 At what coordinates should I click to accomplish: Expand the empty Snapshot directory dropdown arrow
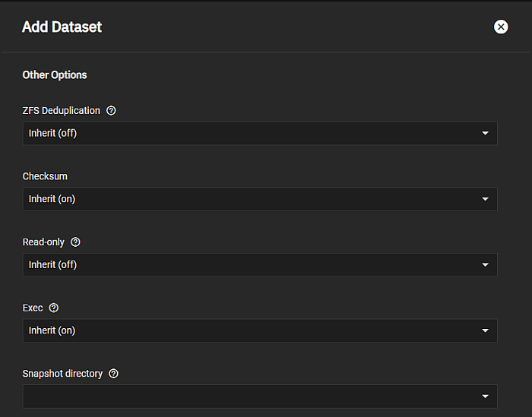pyautogui.click(x=485, y=396)
